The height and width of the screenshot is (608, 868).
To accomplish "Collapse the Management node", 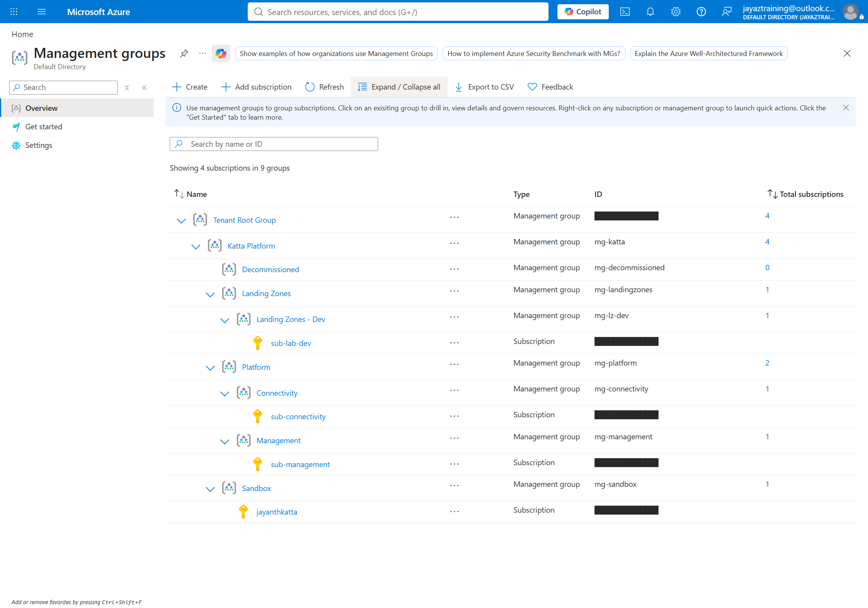I will pos(225,442).
